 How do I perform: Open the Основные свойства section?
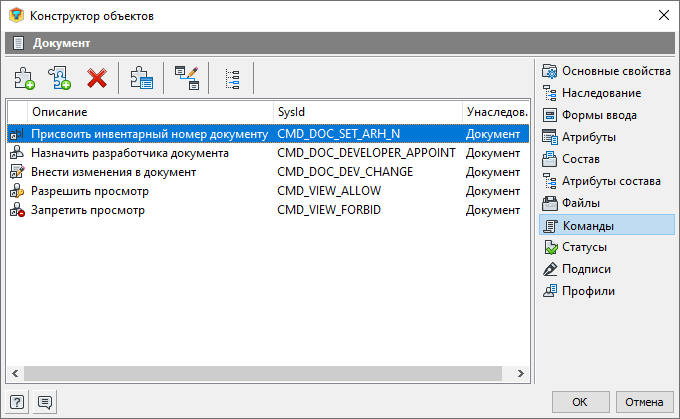click(x=606, y=71)
